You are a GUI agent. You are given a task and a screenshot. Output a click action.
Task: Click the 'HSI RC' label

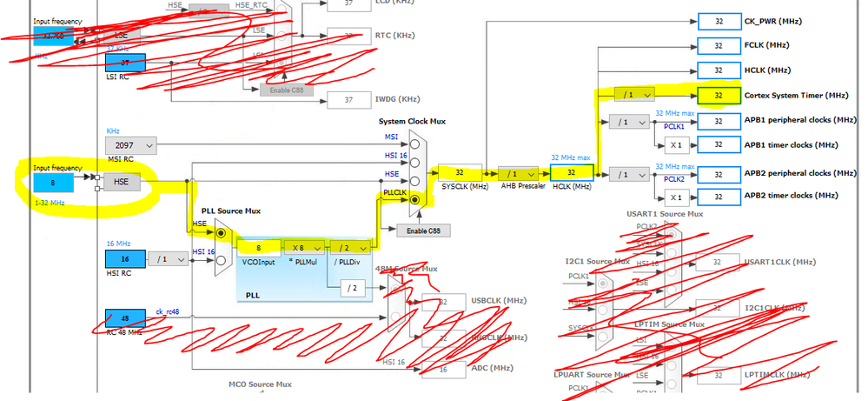pos(118,274)
